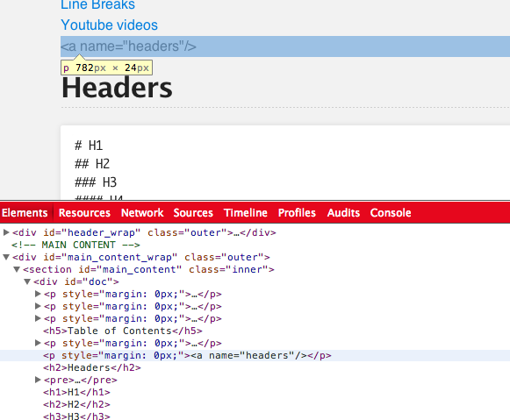Open the Audits tab
510x420 pixels.
coord(343,213)
